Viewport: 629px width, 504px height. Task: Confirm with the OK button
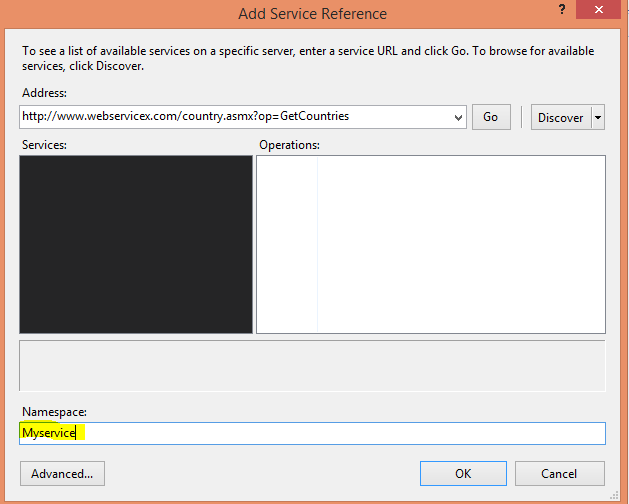pyautogui.click(x=463, y=474)
